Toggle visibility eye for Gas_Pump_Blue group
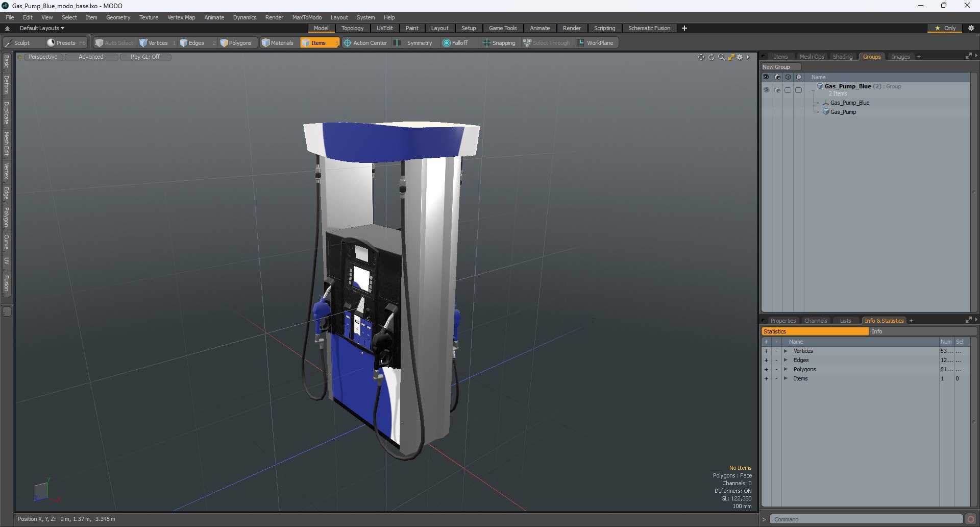This screenshot has height=527, width=980. coord(766,90)
